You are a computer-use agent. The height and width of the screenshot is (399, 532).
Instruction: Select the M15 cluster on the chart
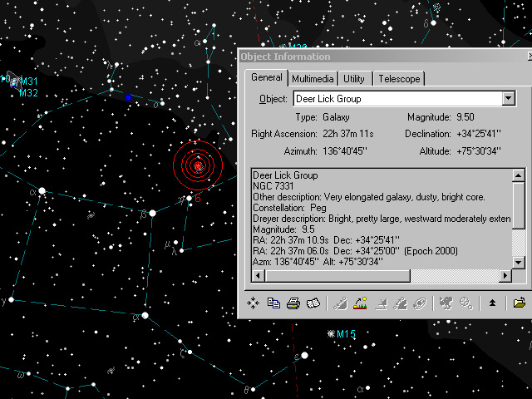click(331, 333)
